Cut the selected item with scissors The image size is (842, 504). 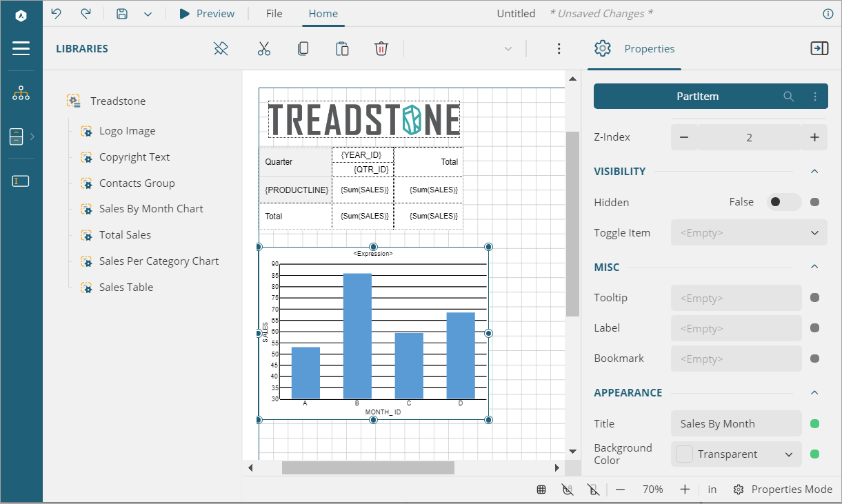[x=264, y=48]
